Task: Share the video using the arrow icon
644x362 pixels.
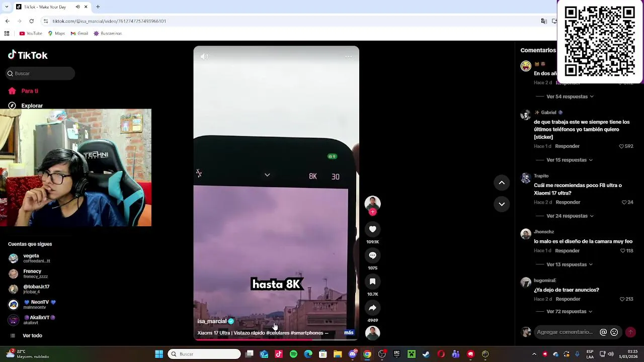Action: point(372,308)
